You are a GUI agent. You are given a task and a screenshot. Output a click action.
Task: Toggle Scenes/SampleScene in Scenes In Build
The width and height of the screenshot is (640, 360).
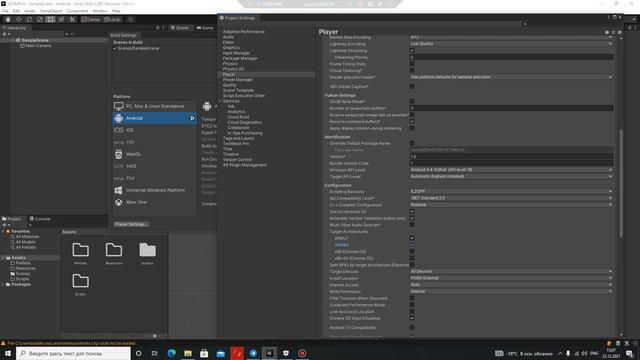115,49
